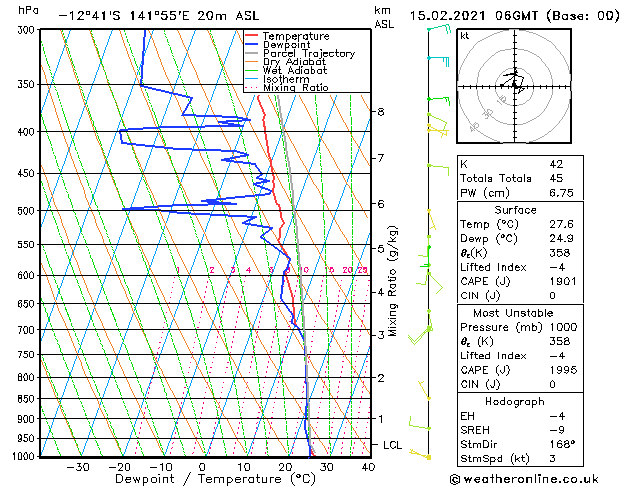Click the 300 hPa pressure axis label

tap(26, 30)
